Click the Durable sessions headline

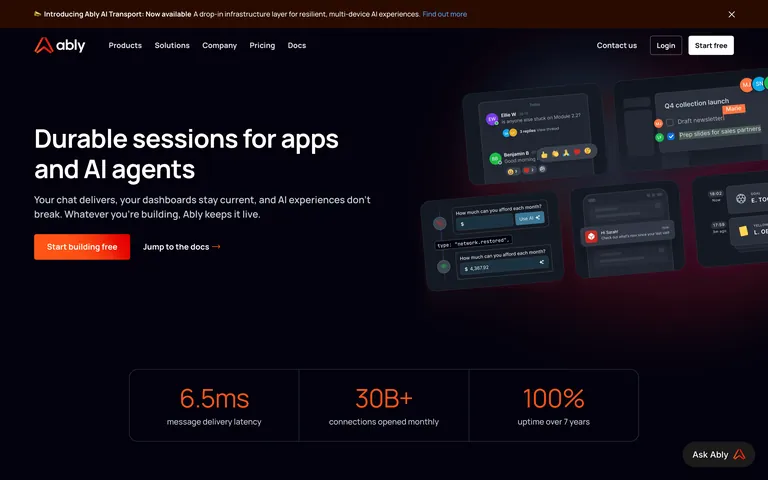186,154
